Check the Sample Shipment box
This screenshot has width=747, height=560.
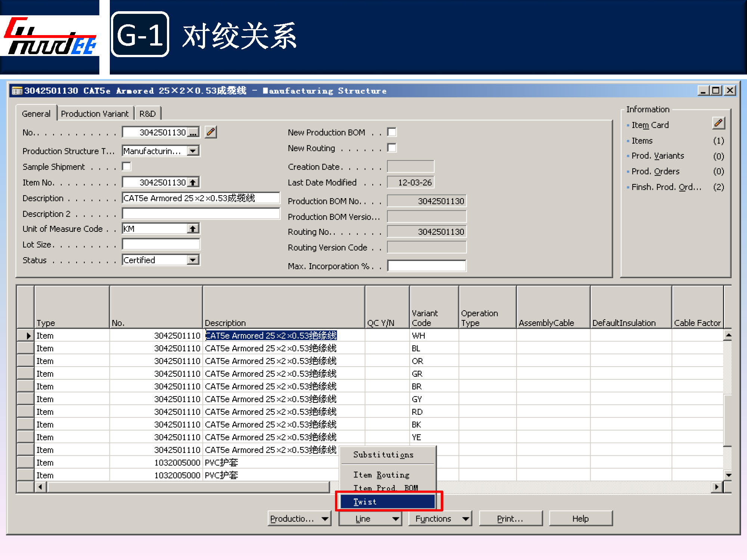click(127, 167)
